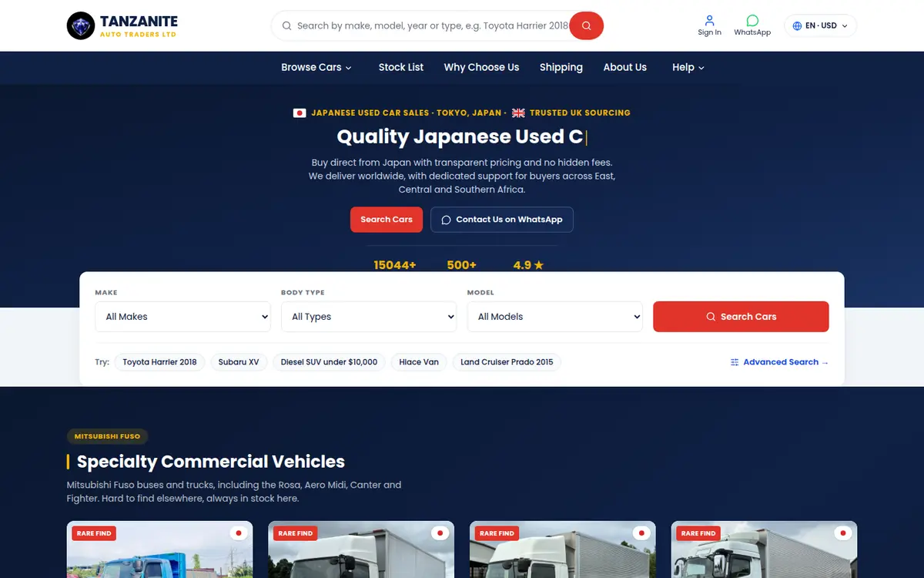924x578 pixels.
Task: Click Contact Us on WhatsApp button
Action: (x=502, y=220)
